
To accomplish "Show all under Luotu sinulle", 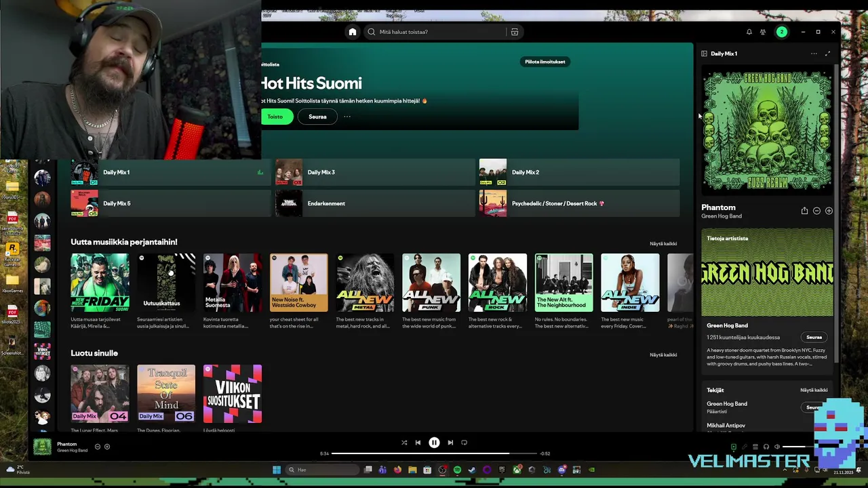I will (x=663, y=355).
